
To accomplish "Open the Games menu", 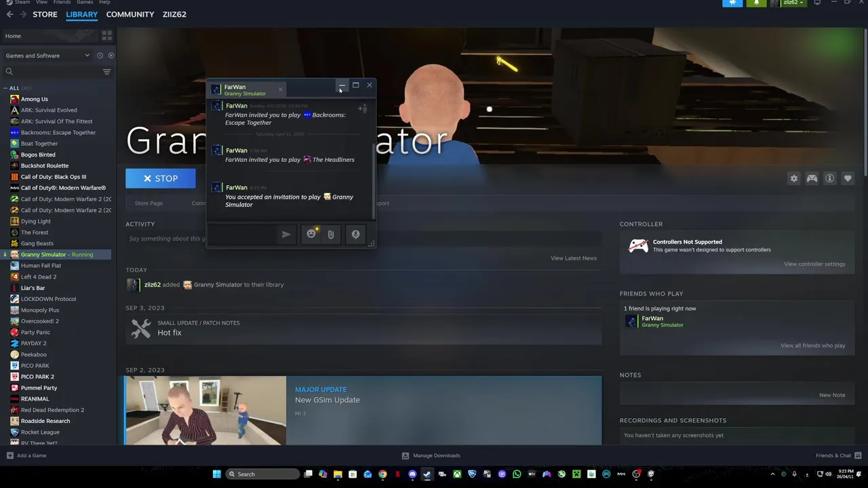I will pos(85,2).
